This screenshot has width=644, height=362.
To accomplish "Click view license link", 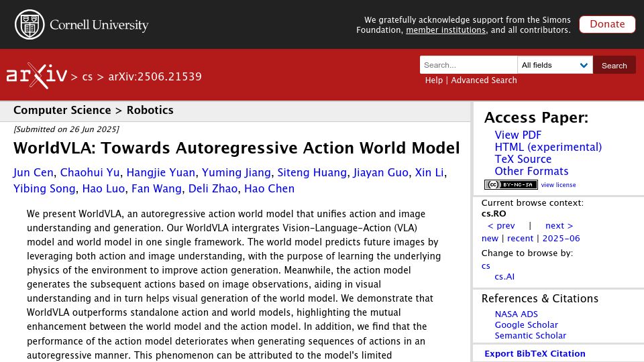I will (x=558, y=185).
